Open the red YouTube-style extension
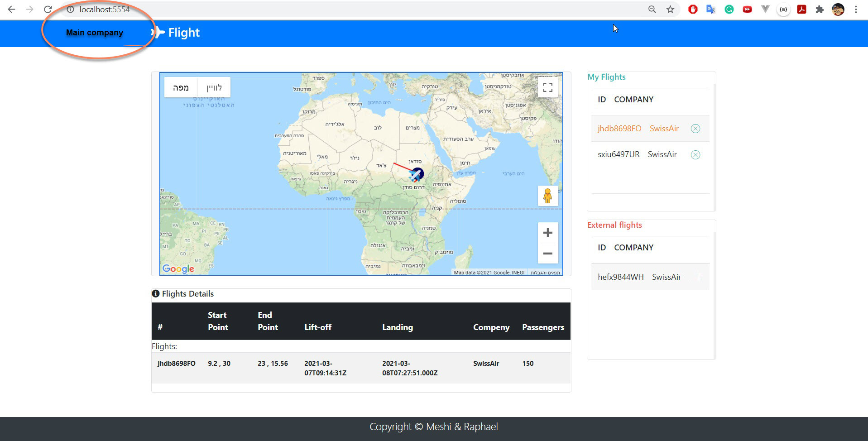Image resolution: width=868 pixels, height=441 pixels. tap(747, 9)
